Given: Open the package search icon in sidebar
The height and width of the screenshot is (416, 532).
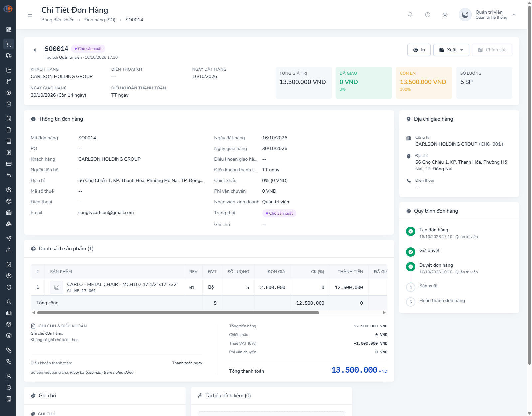Looking at the screenshot, I should (x=9, y=324).
